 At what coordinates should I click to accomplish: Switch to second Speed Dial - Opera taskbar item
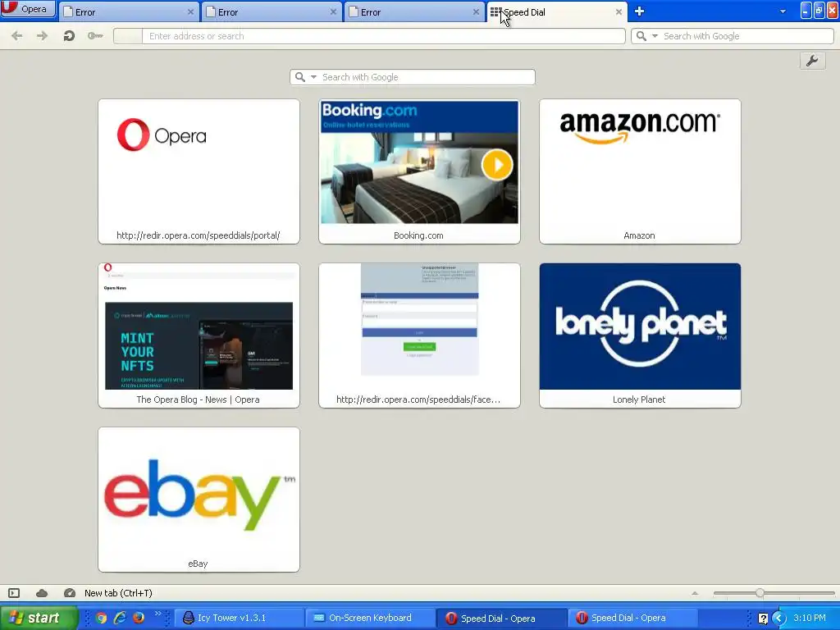[632, 618]
